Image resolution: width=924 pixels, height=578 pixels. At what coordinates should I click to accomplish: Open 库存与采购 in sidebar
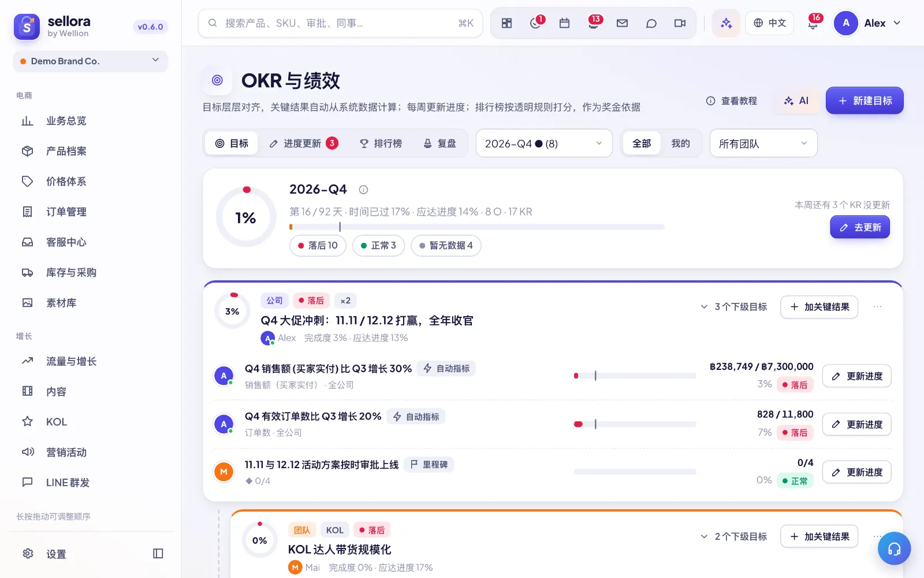[x=91, y=272]
